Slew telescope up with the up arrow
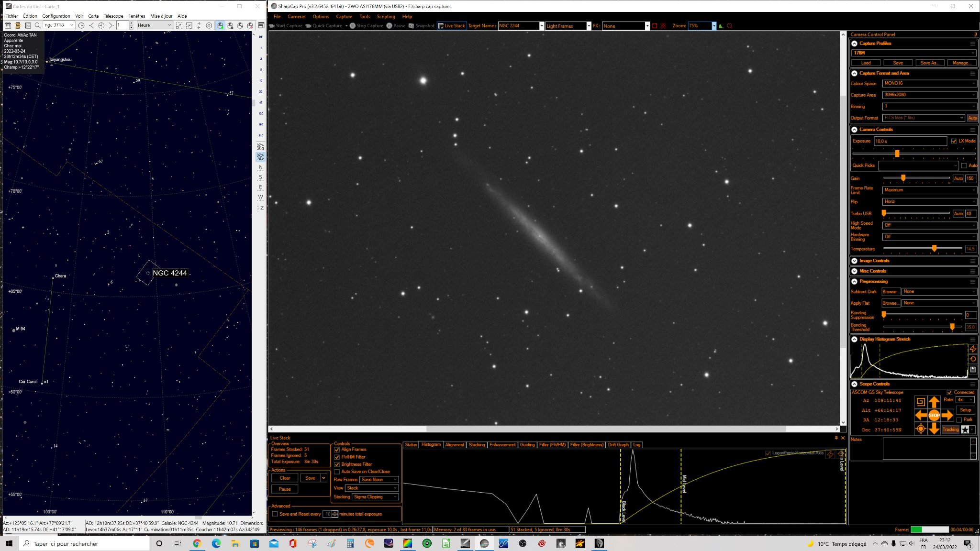 (934, 402)
